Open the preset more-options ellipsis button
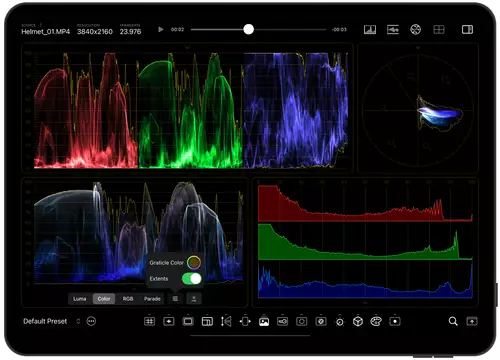Viewport: 500px width, 360px height. (x=91, y=321)
